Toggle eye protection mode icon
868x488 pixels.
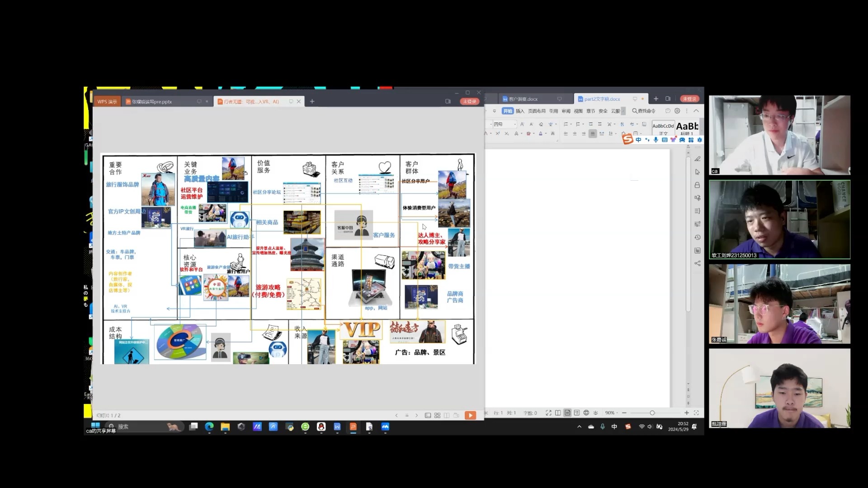[x=596, y=413]
